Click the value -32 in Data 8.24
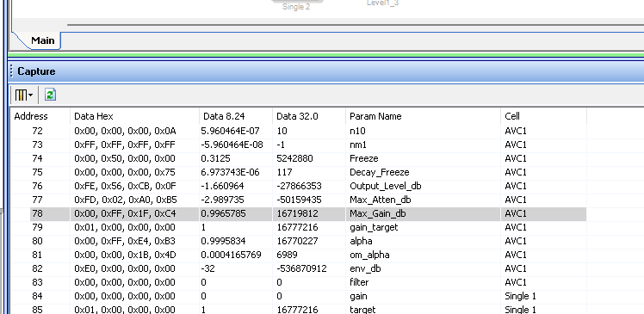644x314 pixels. [207, 268]
